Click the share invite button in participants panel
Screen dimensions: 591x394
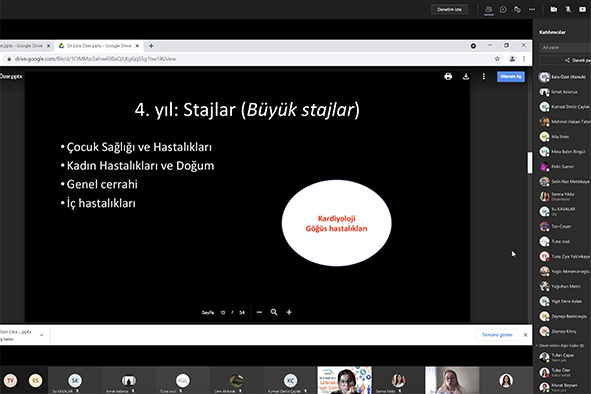(565, 60)
